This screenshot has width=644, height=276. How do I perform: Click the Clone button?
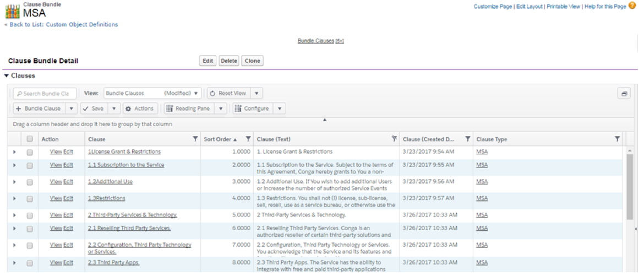[252, 61]
